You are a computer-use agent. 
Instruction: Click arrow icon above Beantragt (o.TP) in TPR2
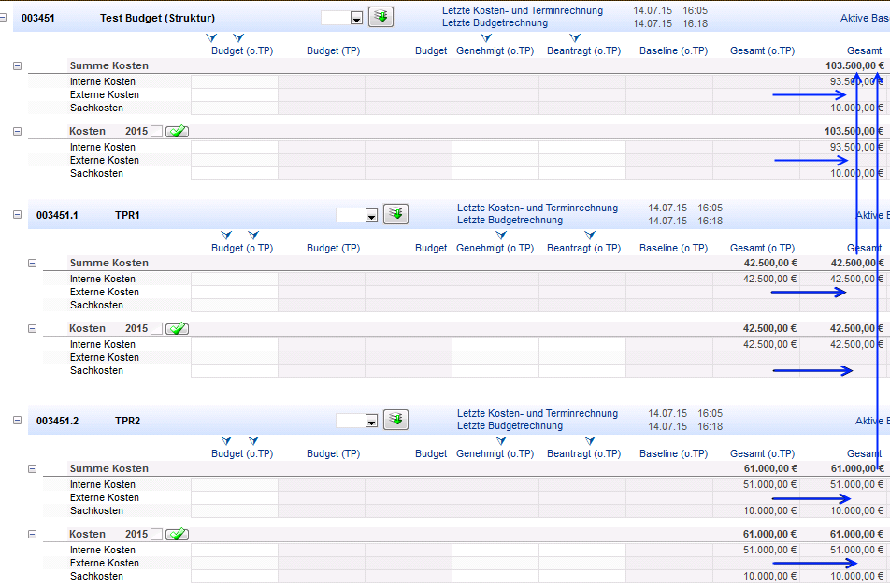(x=589, y=441)
